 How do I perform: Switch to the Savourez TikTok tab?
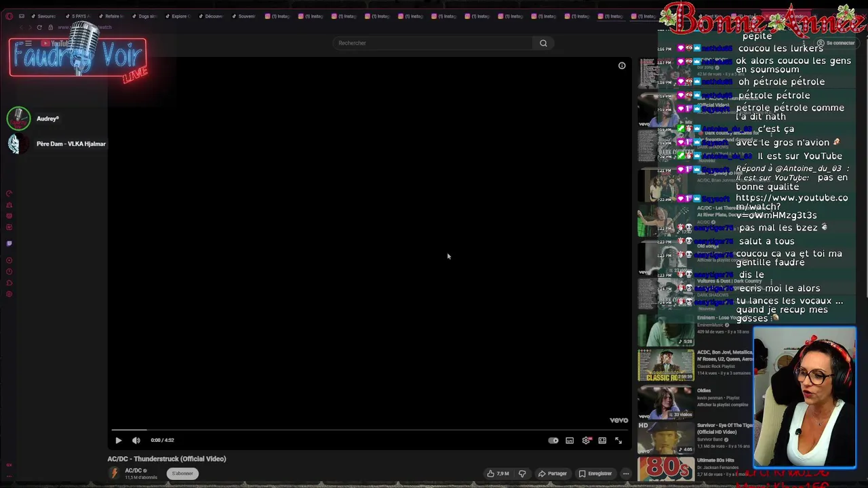pyautogui.click(x=43, y=16)
